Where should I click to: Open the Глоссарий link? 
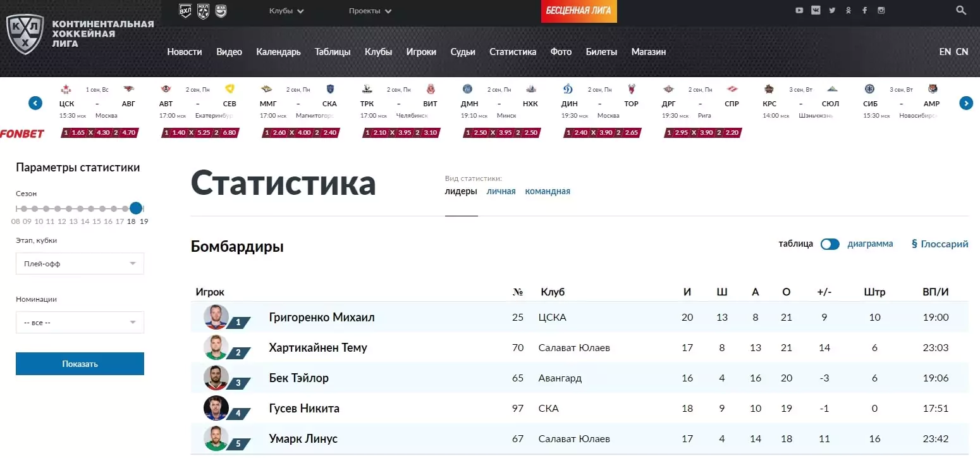click(940, 244)
